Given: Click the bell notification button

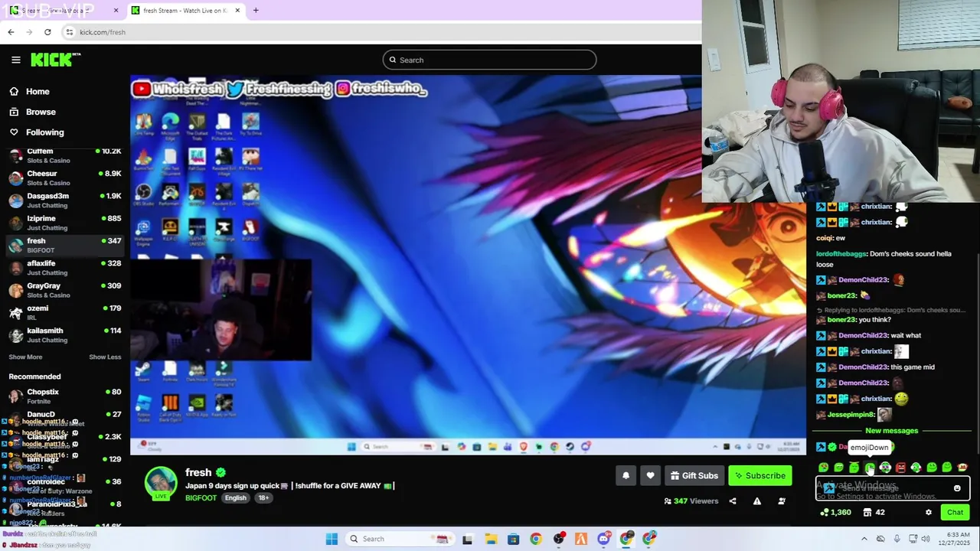Looking at the screenshot, I should (x=626, y=475).
